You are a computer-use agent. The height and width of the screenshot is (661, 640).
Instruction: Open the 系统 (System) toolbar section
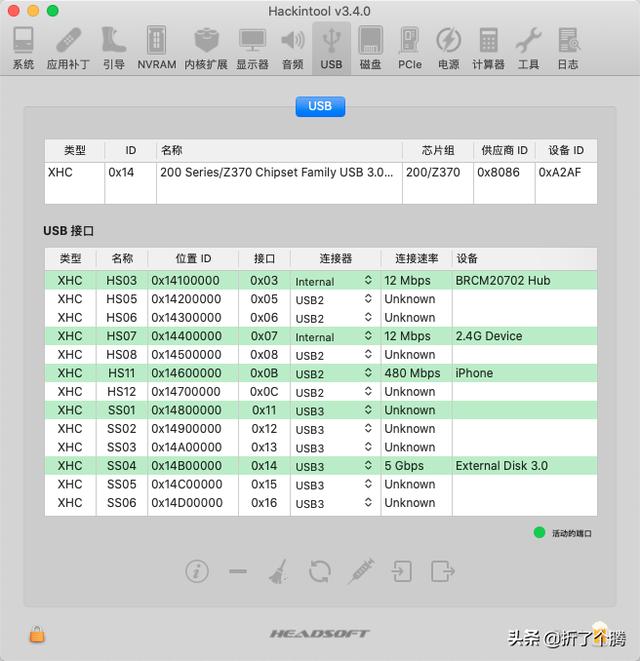(x=23, y=48)
